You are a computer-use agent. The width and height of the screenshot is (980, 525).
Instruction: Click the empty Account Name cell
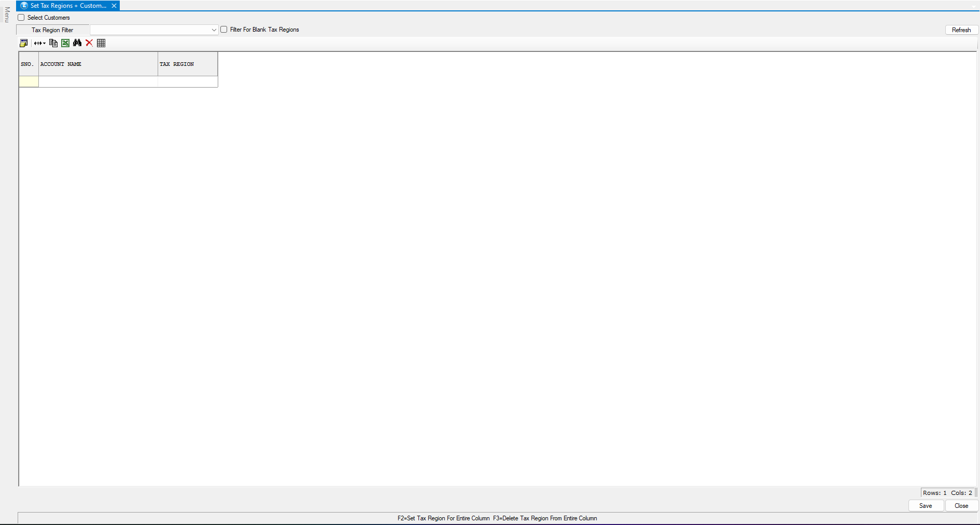click(98, 82)
